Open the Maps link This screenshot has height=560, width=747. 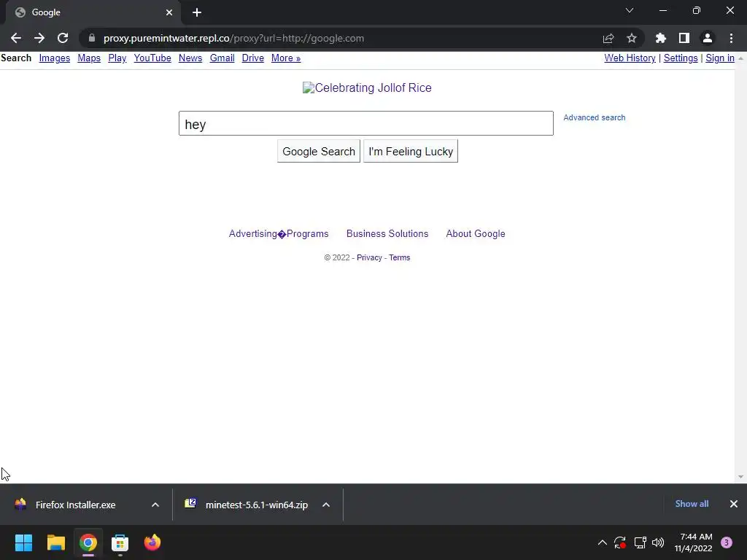click(89, 58)
